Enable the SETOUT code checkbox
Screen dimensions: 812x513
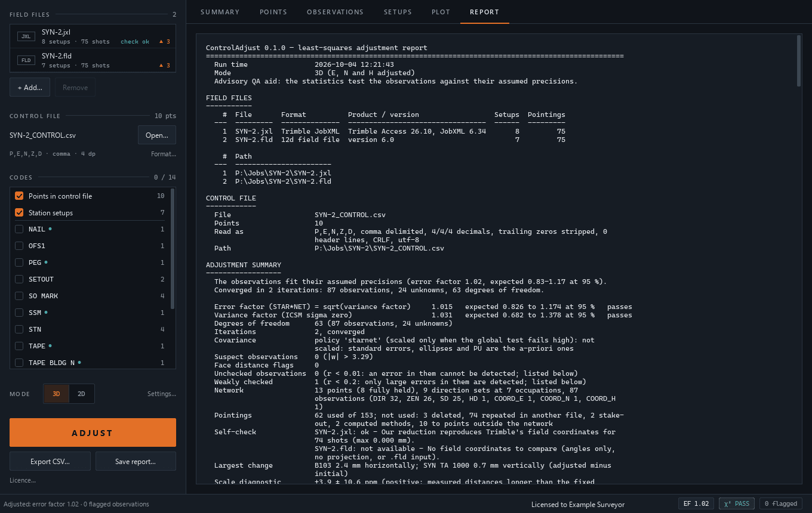(x=19, y=279)
